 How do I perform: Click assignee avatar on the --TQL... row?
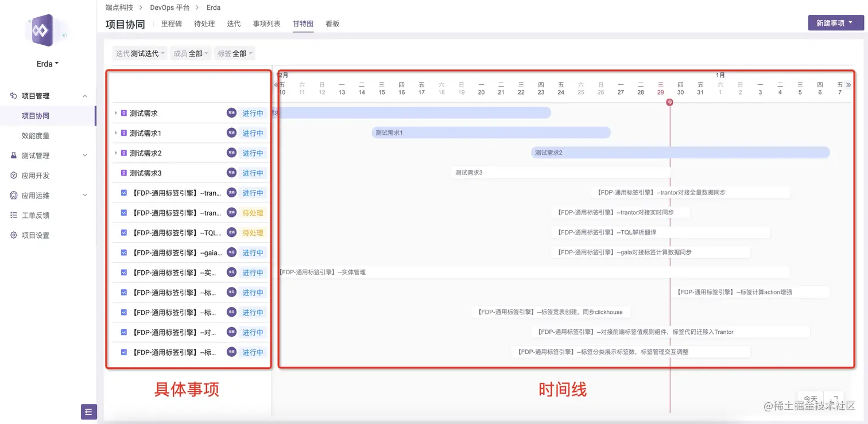(x=231, y=232)
